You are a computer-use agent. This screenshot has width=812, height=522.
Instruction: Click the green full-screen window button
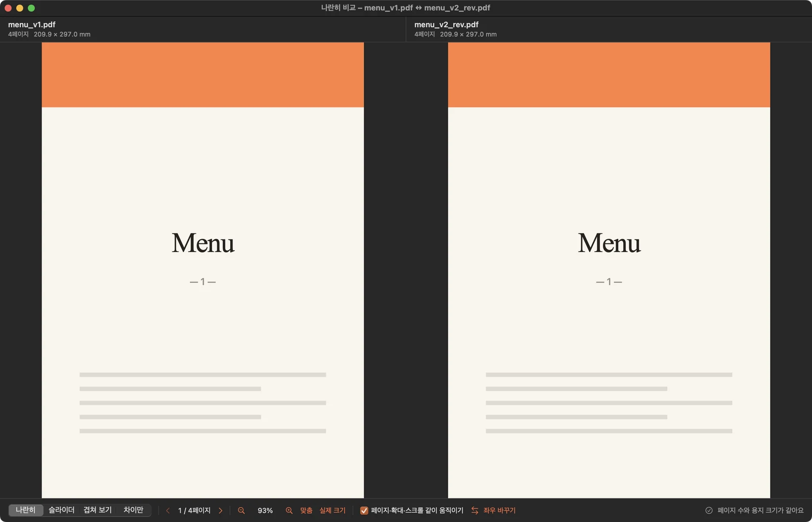pos(31,8)
